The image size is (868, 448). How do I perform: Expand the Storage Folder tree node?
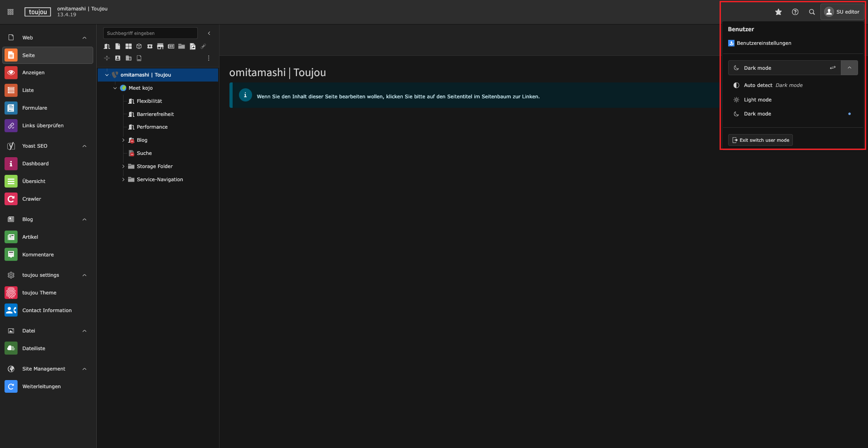click(123, 166)
